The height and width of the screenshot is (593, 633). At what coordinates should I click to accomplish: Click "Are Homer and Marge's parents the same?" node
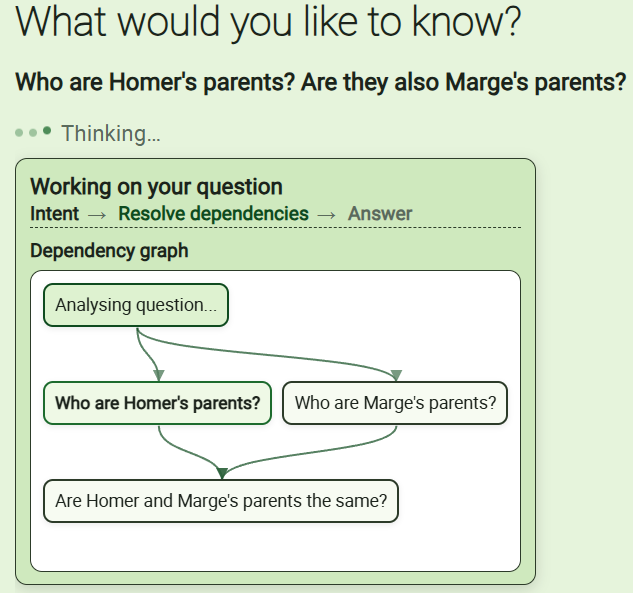click(x=221, y=501)
